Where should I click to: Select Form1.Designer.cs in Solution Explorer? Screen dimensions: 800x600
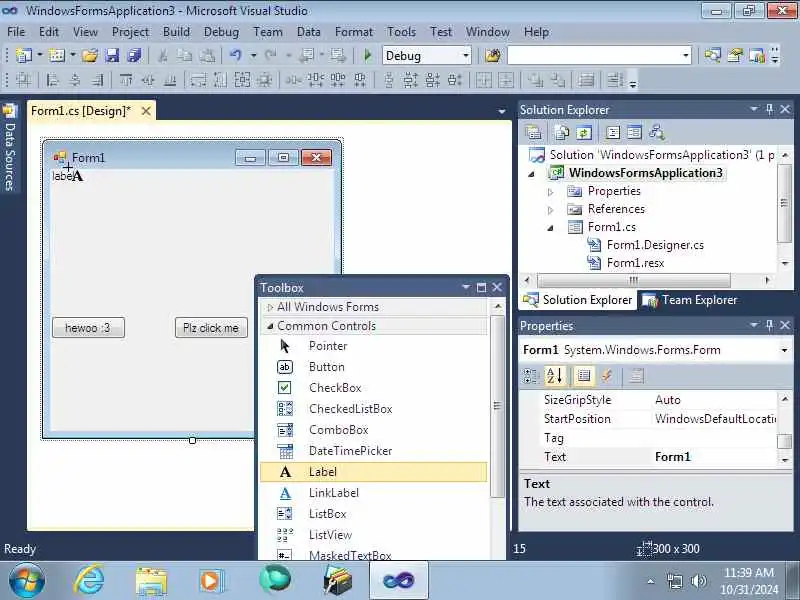click(x=655, y=245)
